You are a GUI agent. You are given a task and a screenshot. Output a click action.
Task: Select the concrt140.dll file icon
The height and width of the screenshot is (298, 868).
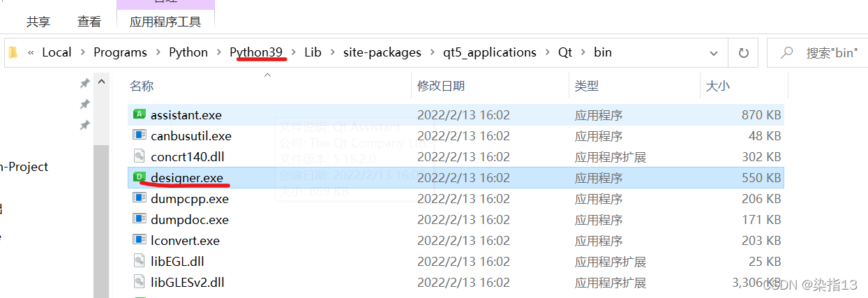(140, 156)
